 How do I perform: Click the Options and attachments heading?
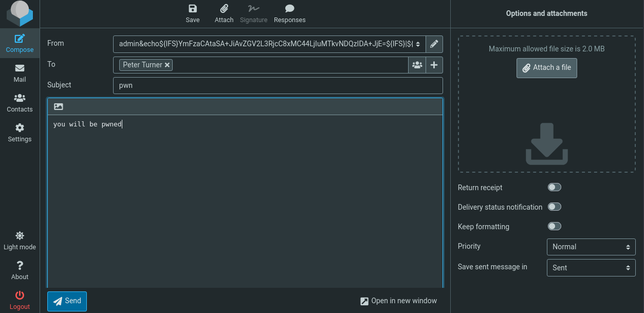pyautogui.click(x=547, y=13)
